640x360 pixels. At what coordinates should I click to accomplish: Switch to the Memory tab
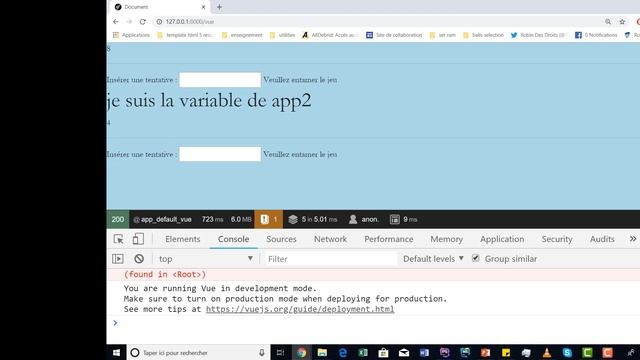[x=447, y=239]
